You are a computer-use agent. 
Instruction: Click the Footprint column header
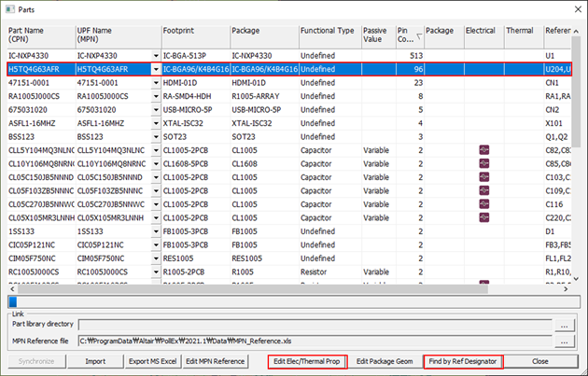click(193, 35)
